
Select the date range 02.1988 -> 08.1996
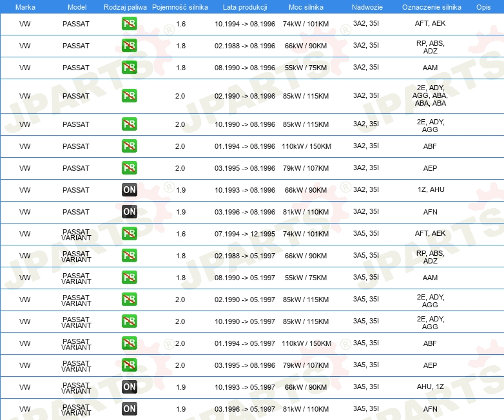click(x=245, y=46)
